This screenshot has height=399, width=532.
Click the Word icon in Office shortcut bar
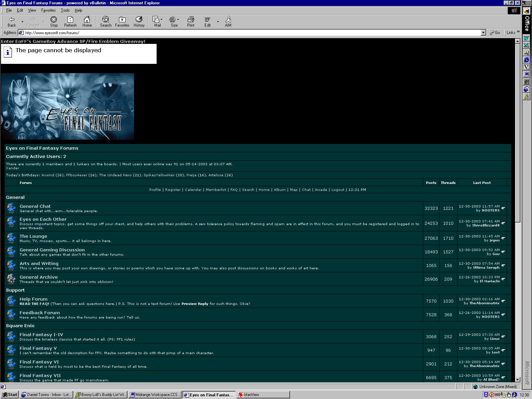coord(527,38)
